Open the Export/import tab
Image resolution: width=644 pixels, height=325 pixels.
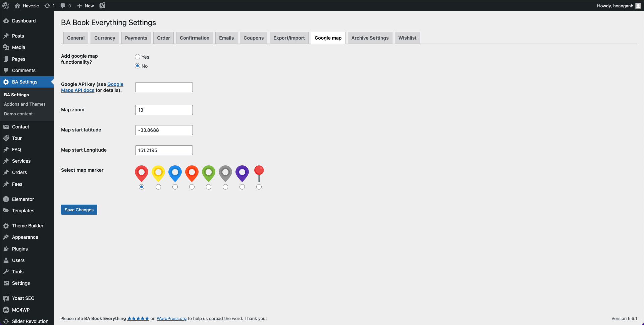tap(289, 38)
